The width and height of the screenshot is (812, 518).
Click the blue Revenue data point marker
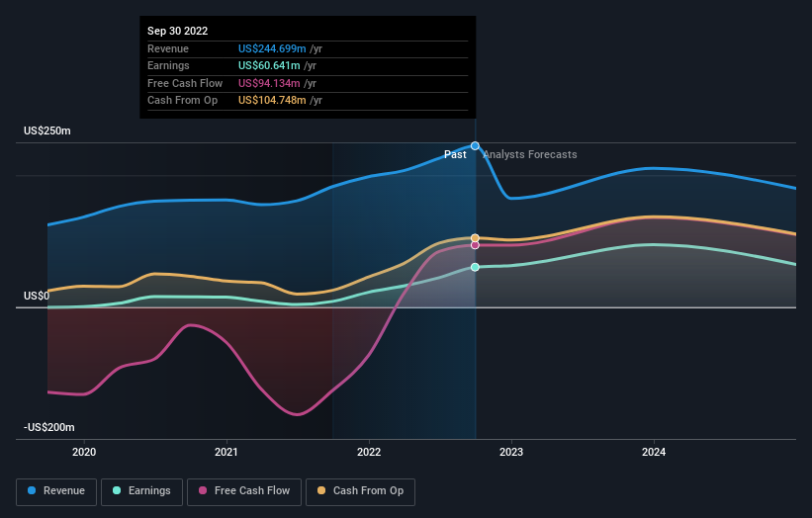click(475, 146)
